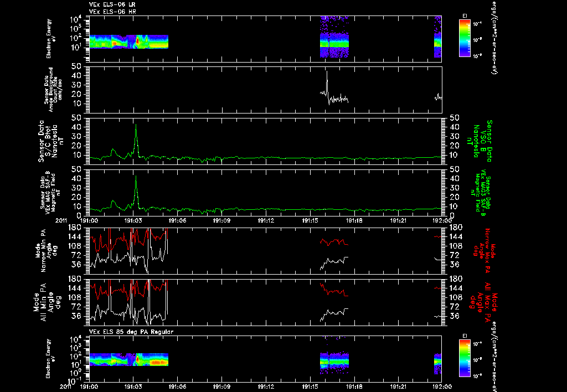The width and height of the screenshot is (567, 392).
Task: Click the Narrow Max PA Angle red label
Action: [x=484, y=250]
